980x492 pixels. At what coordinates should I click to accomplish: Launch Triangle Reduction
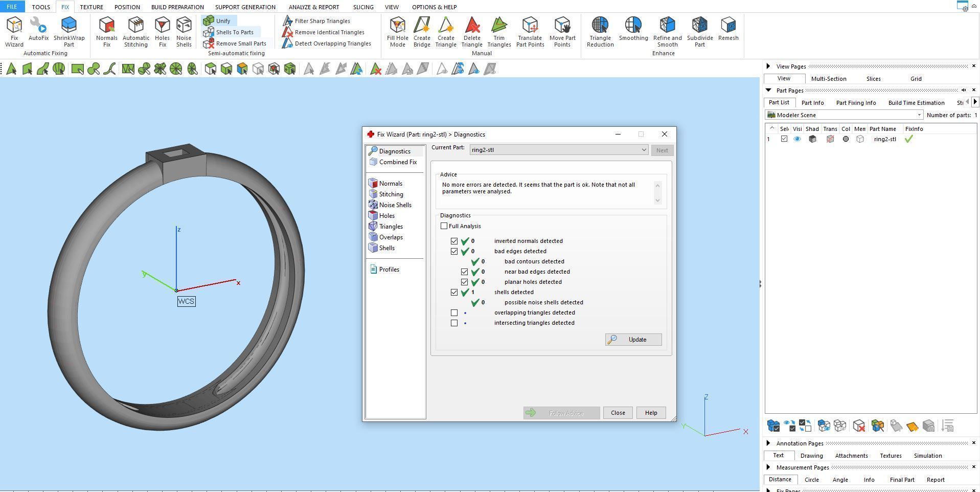(x=600, y=32)
